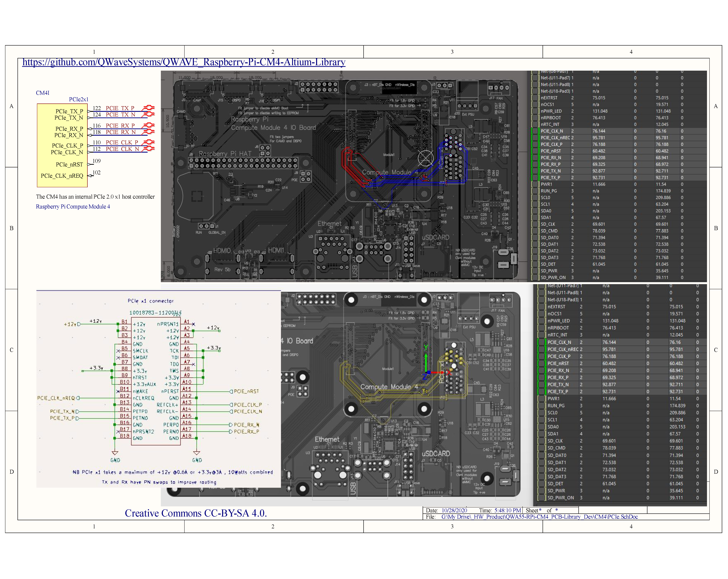
Task: Select the PCIE_RX_P net label on pin 116
Action: pyautogui.click(x=120, y=126)
